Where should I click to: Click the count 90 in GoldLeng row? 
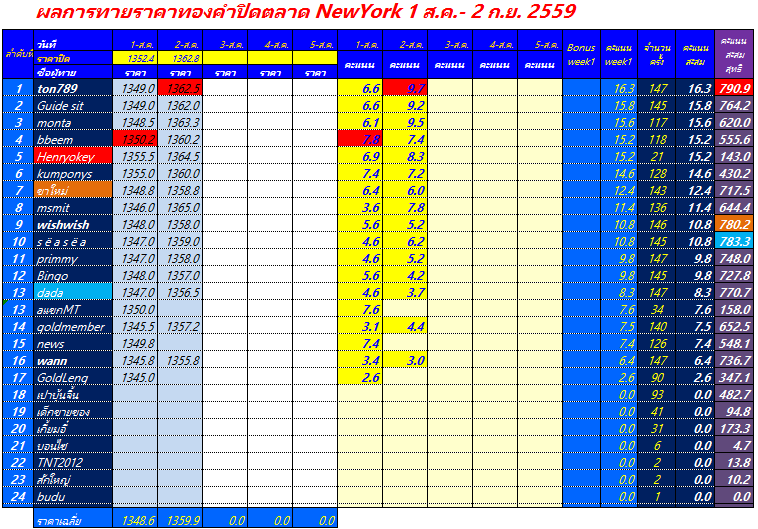point(656,377)
